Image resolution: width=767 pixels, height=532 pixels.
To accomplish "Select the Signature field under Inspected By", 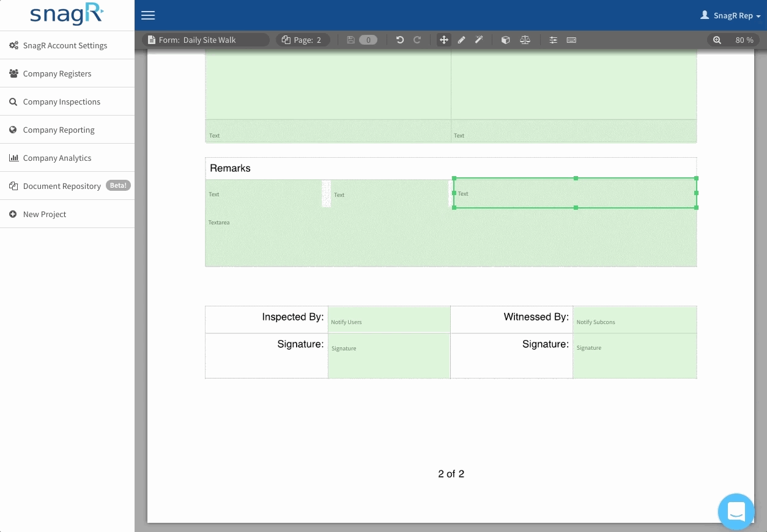I will click(x=389, y=356).
